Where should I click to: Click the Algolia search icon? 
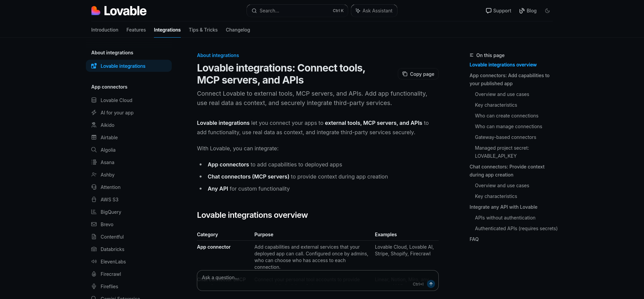click(x=94, y=150)
